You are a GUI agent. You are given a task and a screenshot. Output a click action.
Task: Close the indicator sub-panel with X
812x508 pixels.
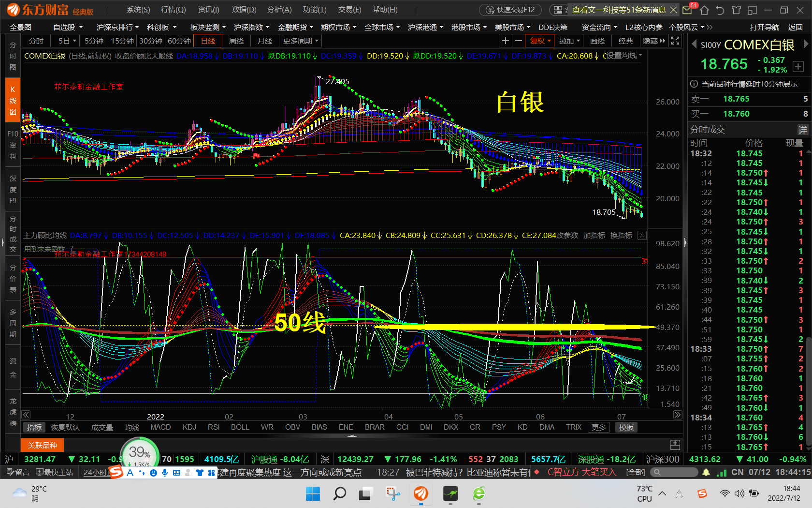[x=642, y=236]
